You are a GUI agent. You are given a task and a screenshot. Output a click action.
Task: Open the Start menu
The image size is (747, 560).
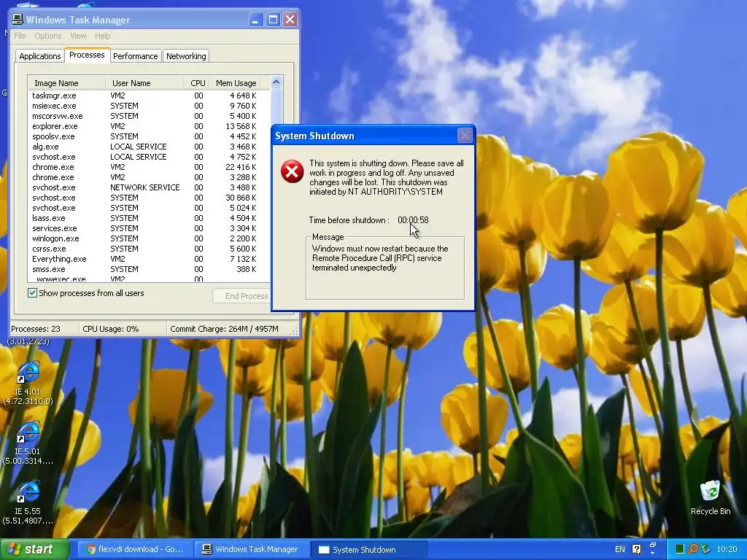34,549
